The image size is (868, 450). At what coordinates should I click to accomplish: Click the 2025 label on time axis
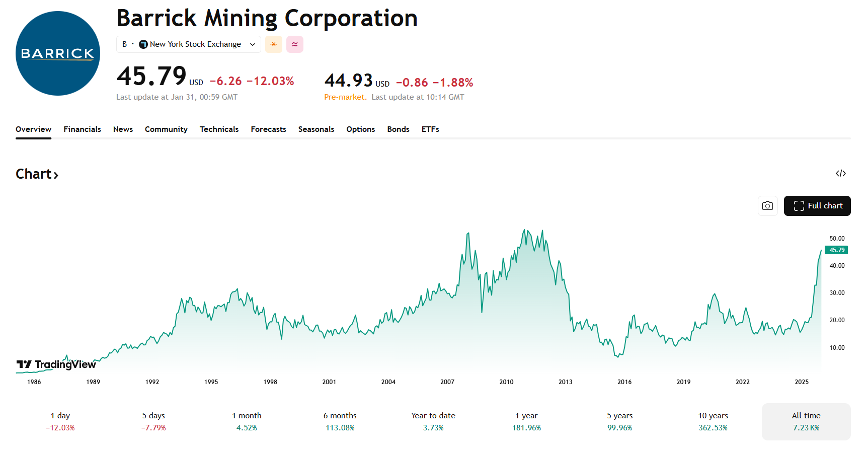802,382
